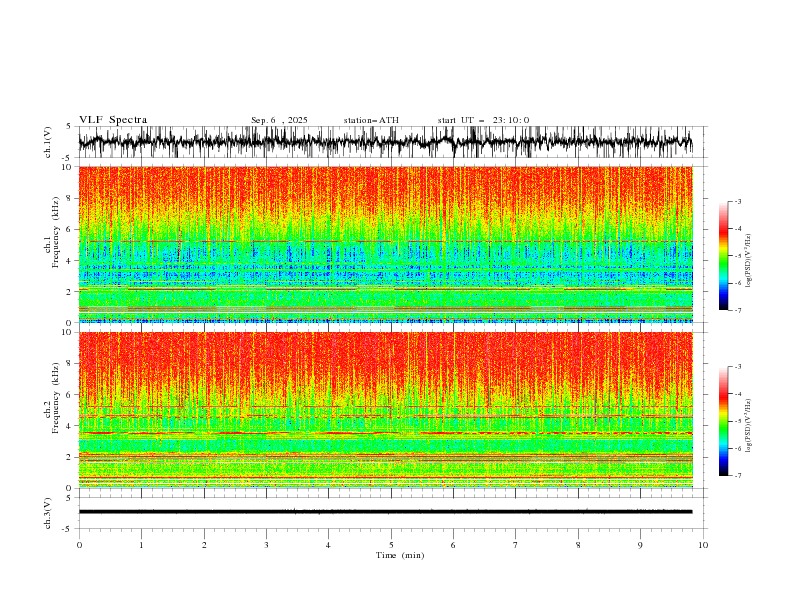Click the 5 tick on the Time axis
The height and width of the screenshot is (612, 792).
tap(391, 545)
